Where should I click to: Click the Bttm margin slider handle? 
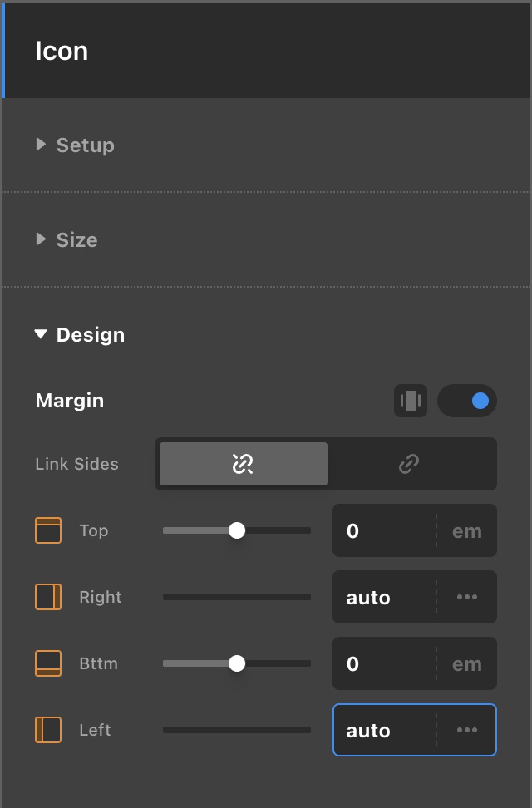click(237, 663)
